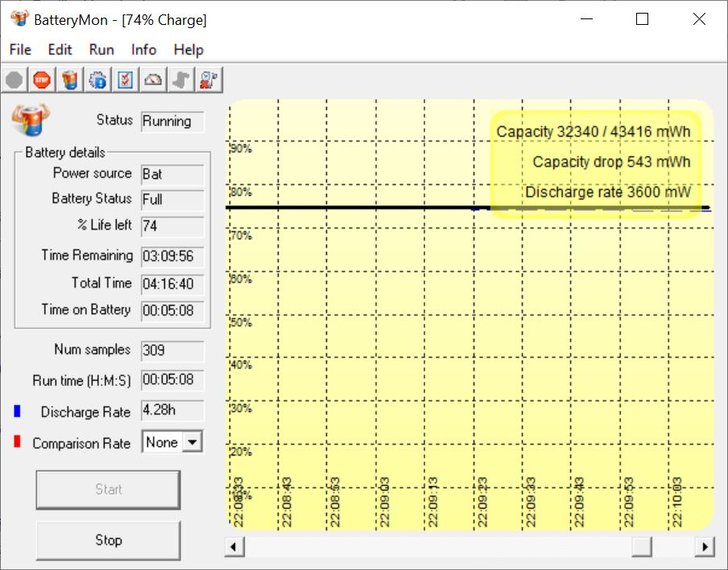
Task: Maximize the BatteryMon window
Action: (x=642, y=19)
